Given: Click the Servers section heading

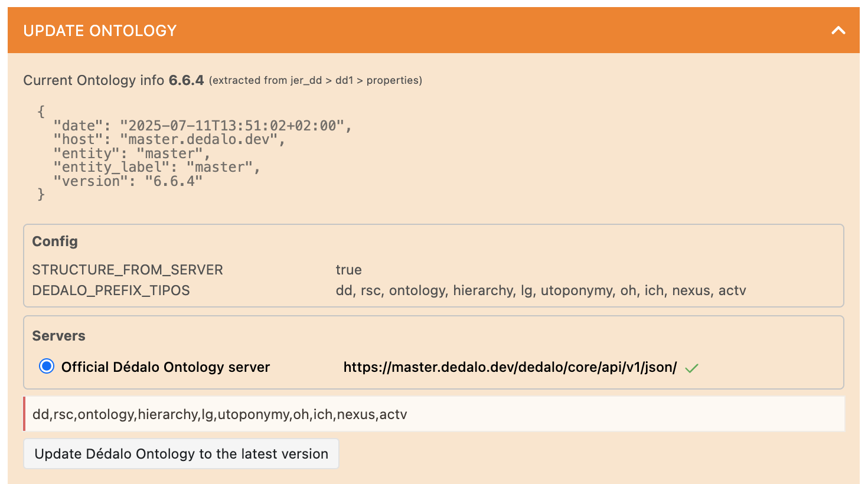Looking at the screenshot, I should tap(58, 336).
